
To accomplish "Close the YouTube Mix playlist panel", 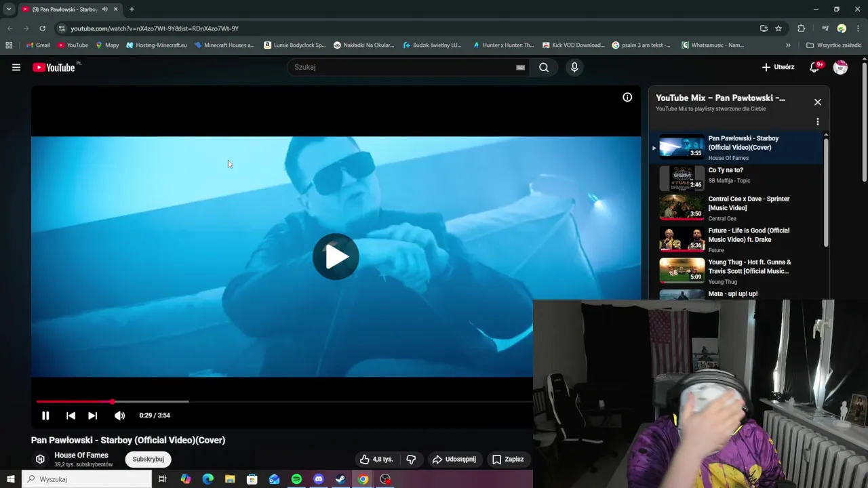I will pyautogui.click(x=817, y=102).
